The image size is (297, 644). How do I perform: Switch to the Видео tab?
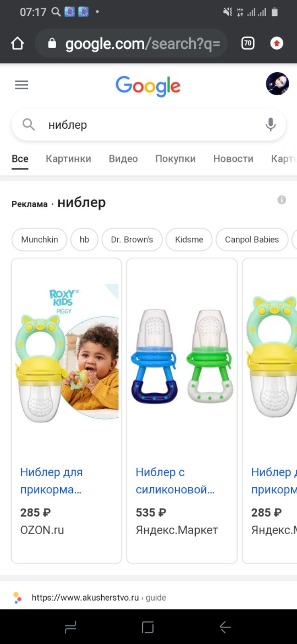pyautogui.click(x=123, y=159)
